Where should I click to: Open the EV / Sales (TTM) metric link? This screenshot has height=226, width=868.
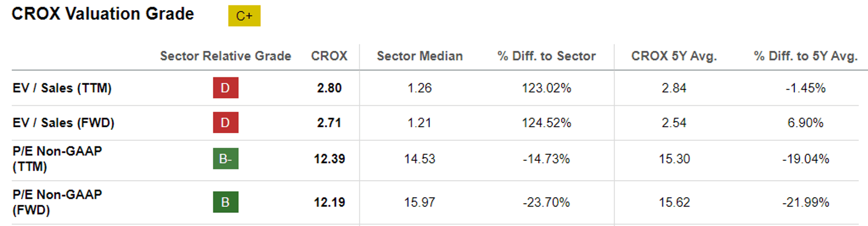pyautogui.click(x=62, y=88)
